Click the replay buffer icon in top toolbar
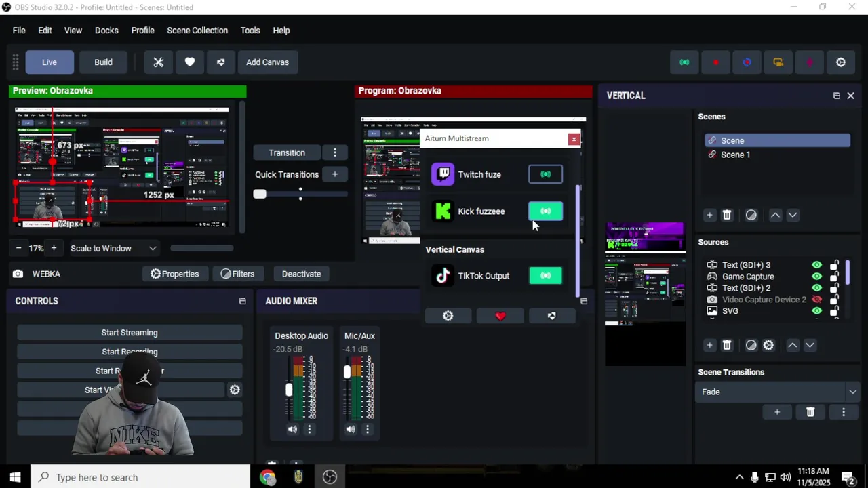The image size is (868, 488). [x=747, y=62]
